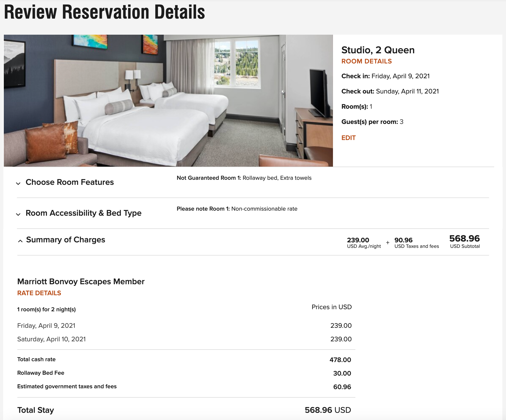Open the RATE DETAILS link
506x420 pixels.
click(39, 293)
